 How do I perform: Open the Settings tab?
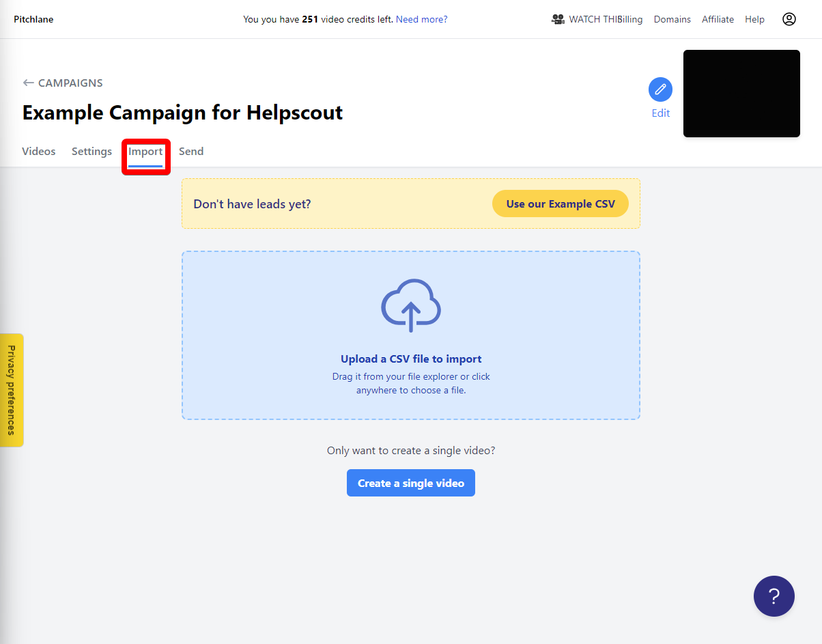click(91, 152)
